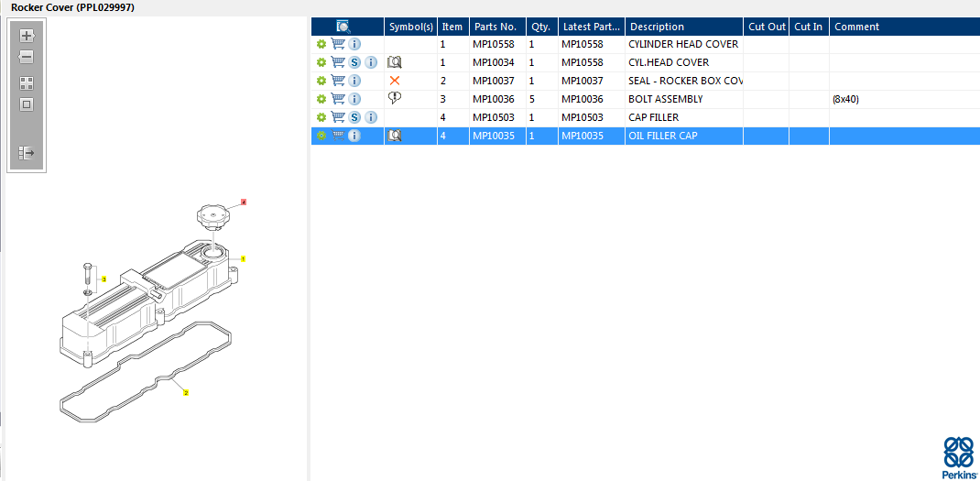Screen dimensions: 980x481
Task: Select the CYL.HEAD COVER description
Action: tap(668, 62)
